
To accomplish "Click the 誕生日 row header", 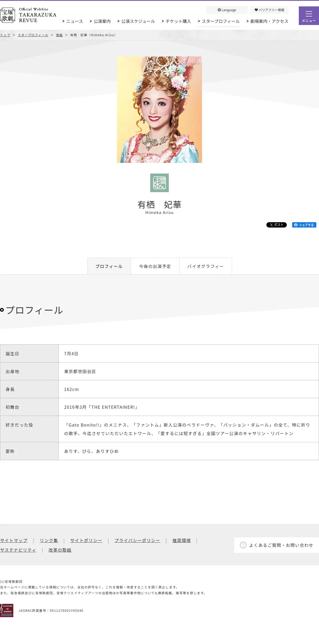I will point(29,354).
